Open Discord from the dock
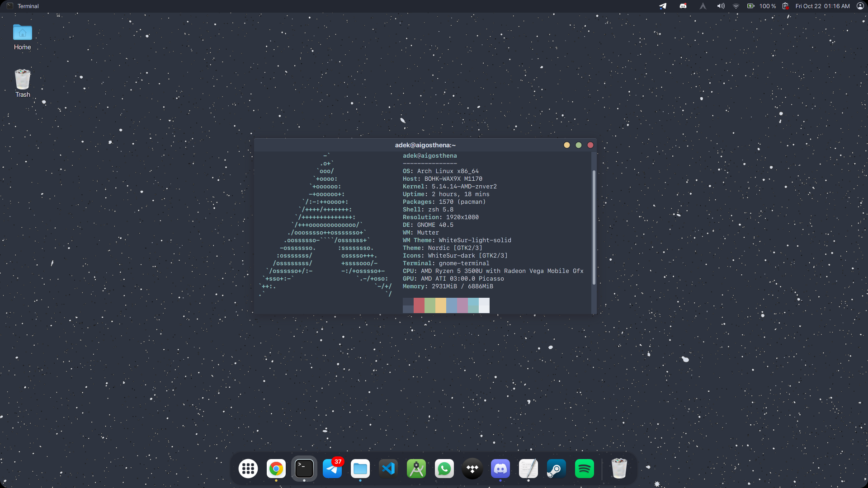The image size is (868, 488). [x=500, y=469]
